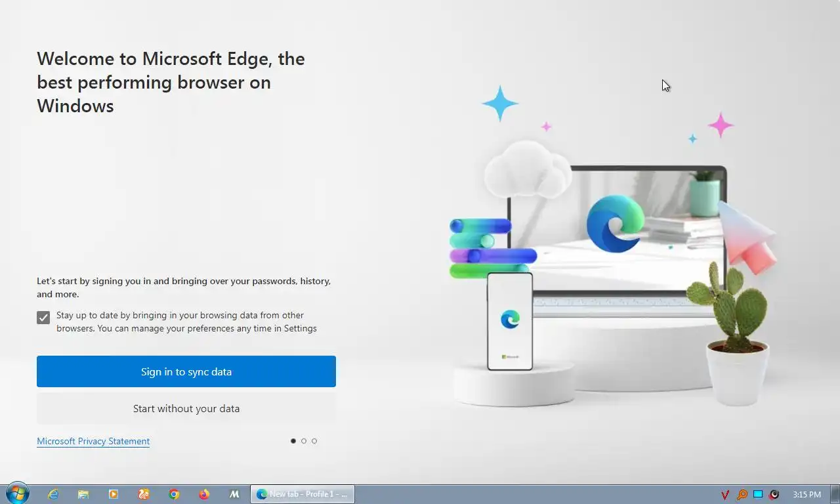
Task: Open the Windows Start orb
Action: [x=17, y=493]
